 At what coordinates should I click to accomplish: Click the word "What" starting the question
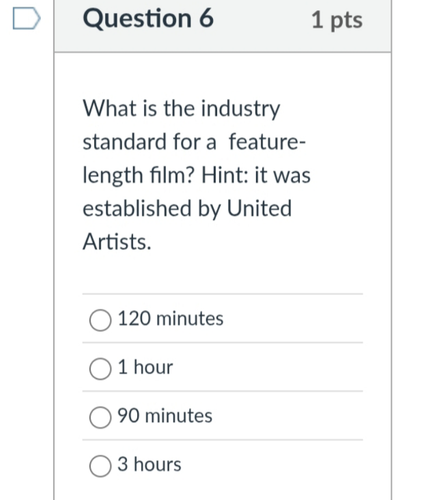[x=110, y=108]
